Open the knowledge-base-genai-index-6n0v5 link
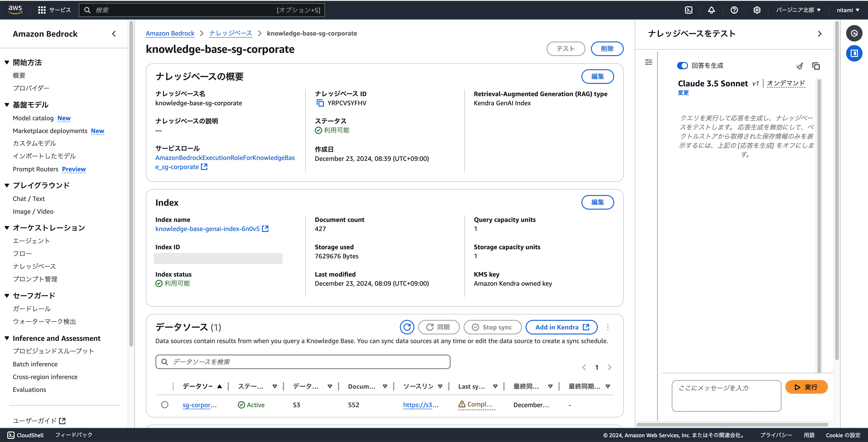868x442 pixels. point(208,229)
